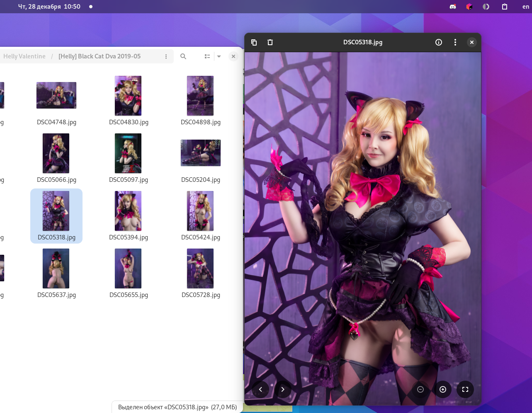The height and width of the screenshot is (413, 532).
Task: Open Discord tray icon in top bar
Action: click(x=453, y=7)
